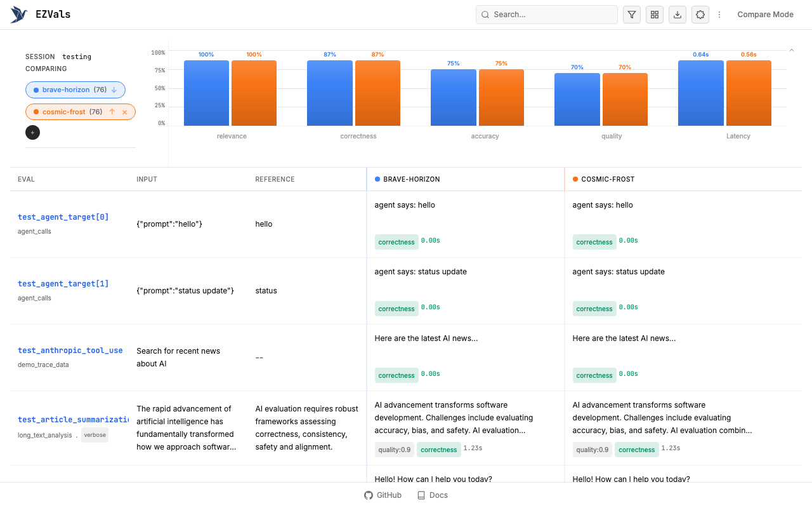This screenshot has height=508, width=812.
Task: Click cosmic-frost quality:0.9 badge
Action: [x=593, y=450]
